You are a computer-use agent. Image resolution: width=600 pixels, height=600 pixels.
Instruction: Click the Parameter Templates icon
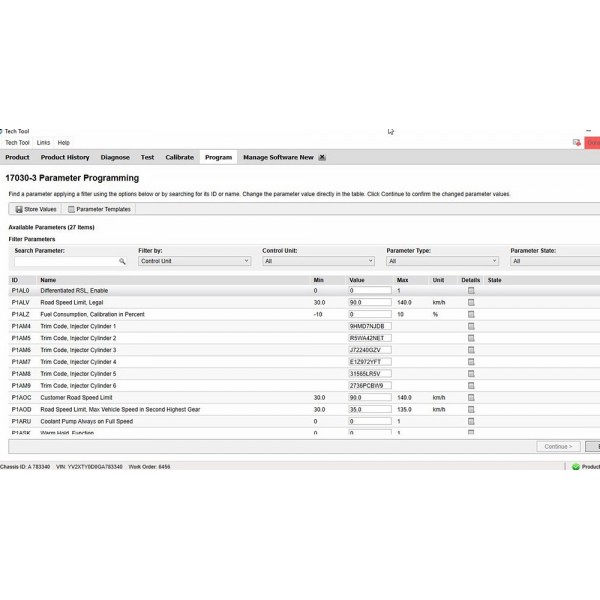click(71, 209)
